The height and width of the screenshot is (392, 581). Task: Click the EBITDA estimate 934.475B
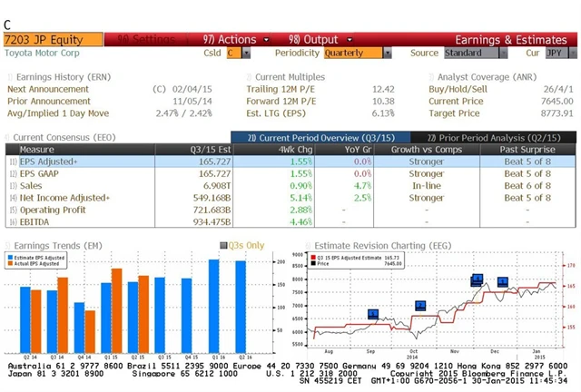point(212,222)
